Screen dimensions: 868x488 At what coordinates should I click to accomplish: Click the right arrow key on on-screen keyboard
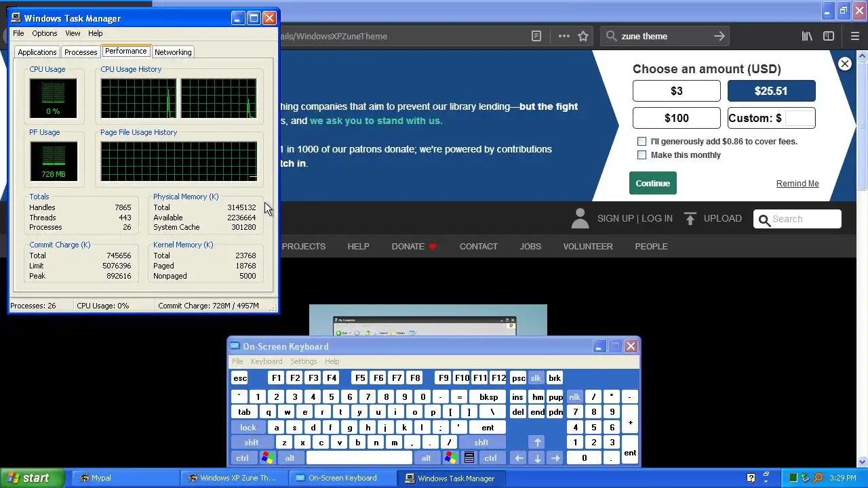555,458
